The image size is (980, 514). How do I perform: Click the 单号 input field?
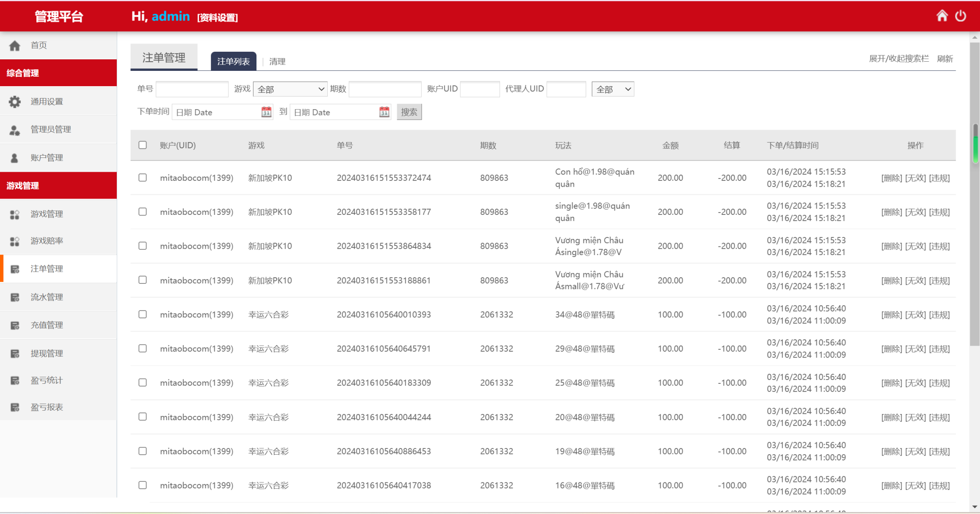coord(192,89)
